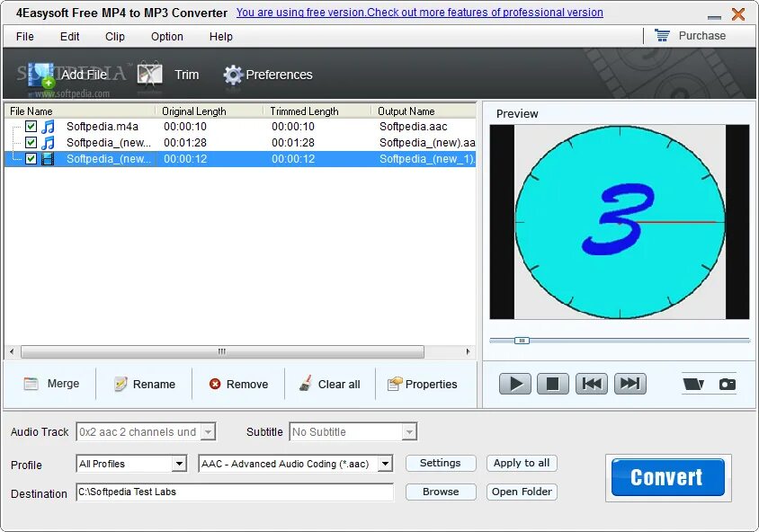Jump to next with the skip-forward button
Image resolution: width=759 pixels, height=532 pixels.
tap(630, 384)
